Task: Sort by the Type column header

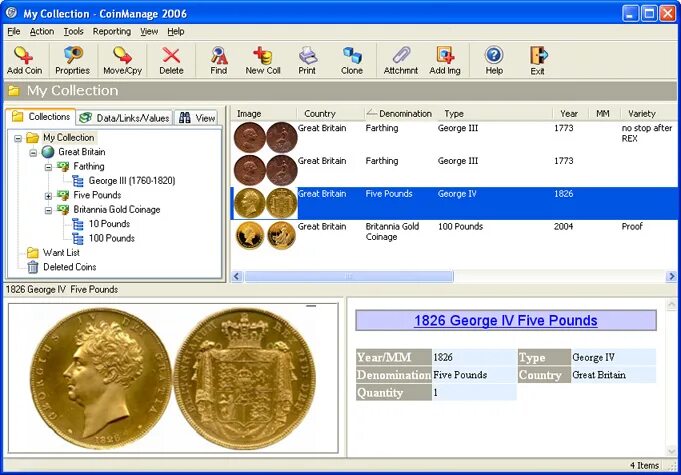Action: point(494,113)
